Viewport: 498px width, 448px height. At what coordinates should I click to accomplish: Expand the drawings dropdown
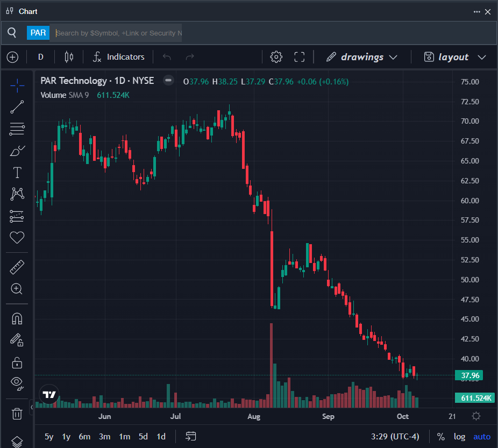[x=362, y=57]
